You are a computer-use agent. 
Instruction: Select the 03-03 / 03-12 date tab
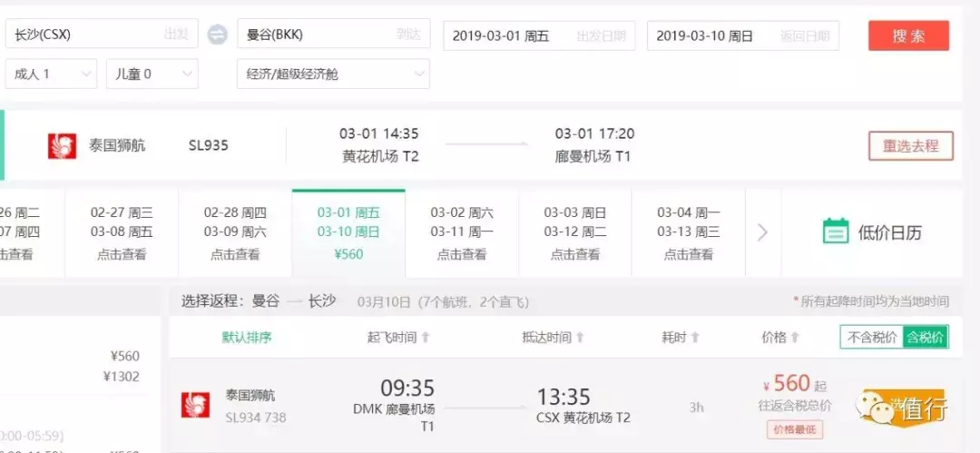coord(575,233)
